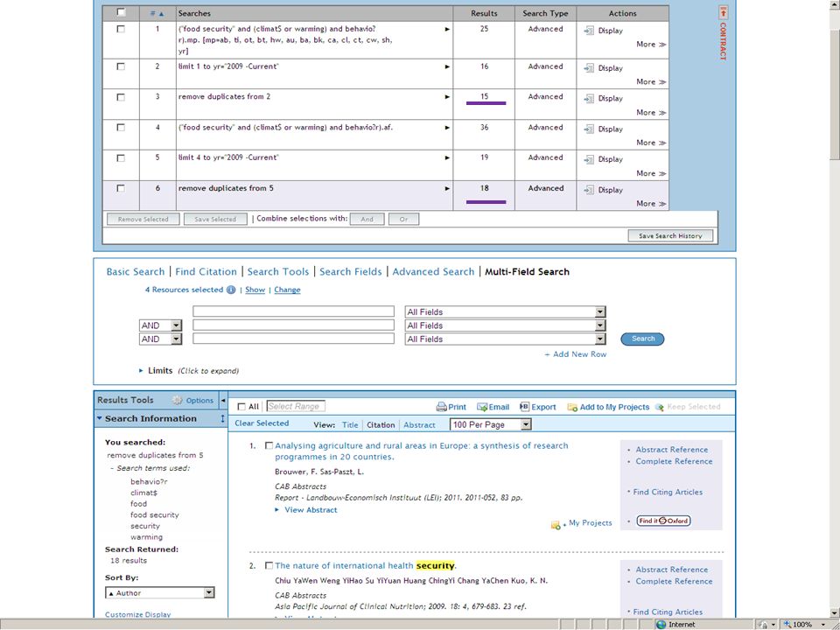Click the Select Range input field
The image size is (840, 630).
(x=296, y=407)
